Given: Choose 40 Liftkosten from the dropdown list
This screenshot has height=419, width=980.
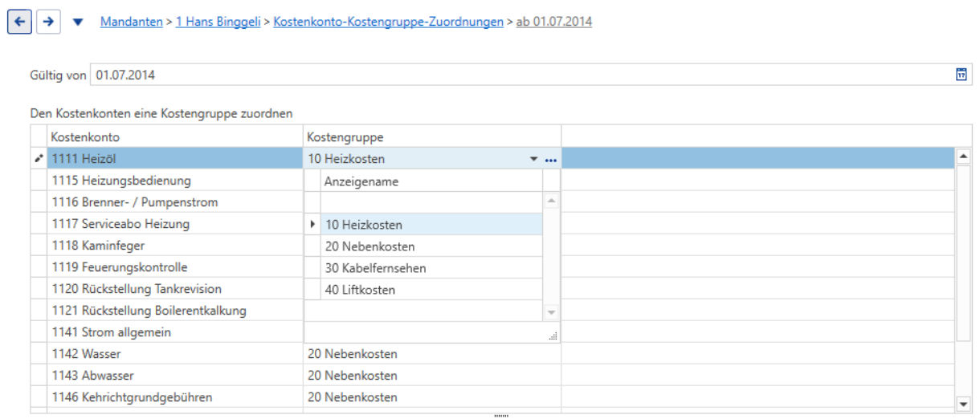Looking at the screenshot, I should pos(431,289).
